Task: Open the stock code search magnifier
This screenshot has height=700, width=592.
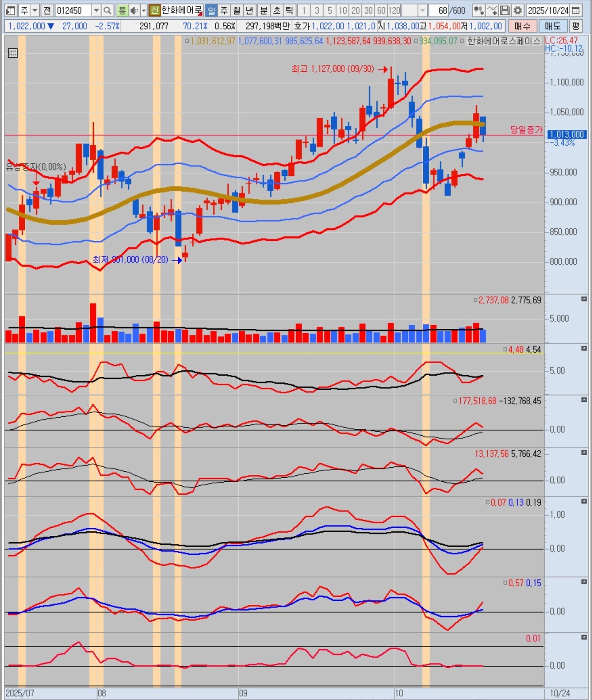Action: tap(107, 10)
